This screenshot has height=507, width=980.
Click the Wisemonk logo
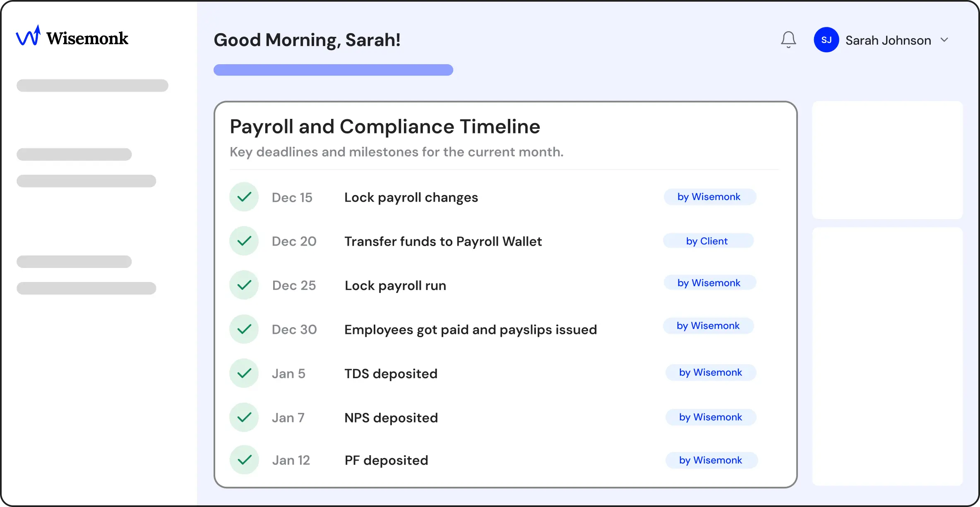[72, 36]
